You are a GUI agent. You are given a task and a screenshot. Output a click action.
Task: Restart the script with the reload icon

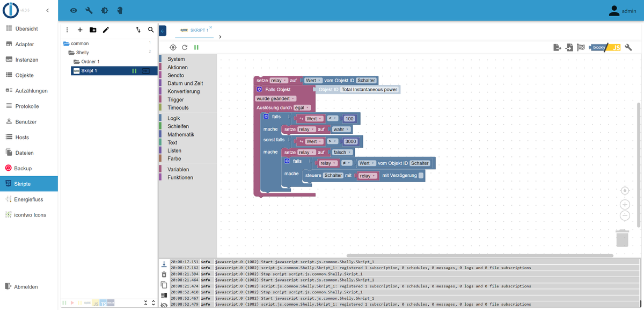(x=185, y=48)
